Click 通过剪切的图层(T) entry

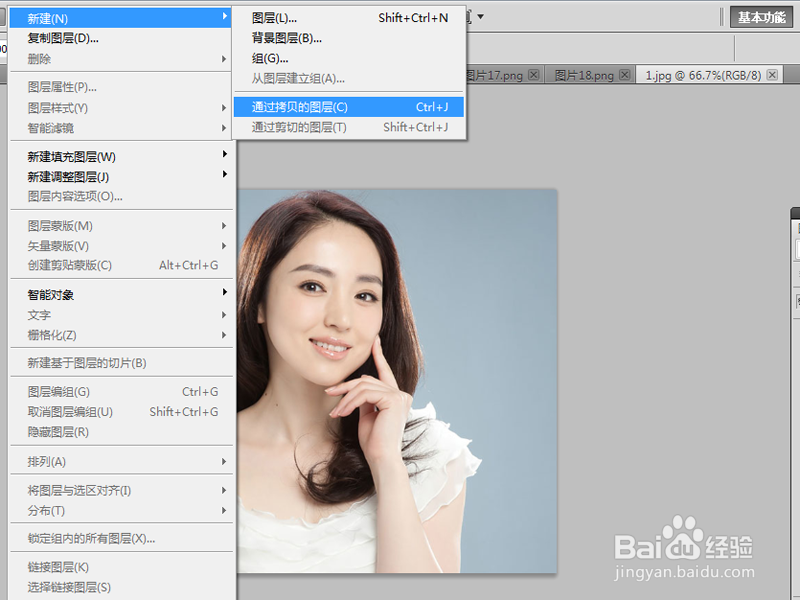pos(349,127)
